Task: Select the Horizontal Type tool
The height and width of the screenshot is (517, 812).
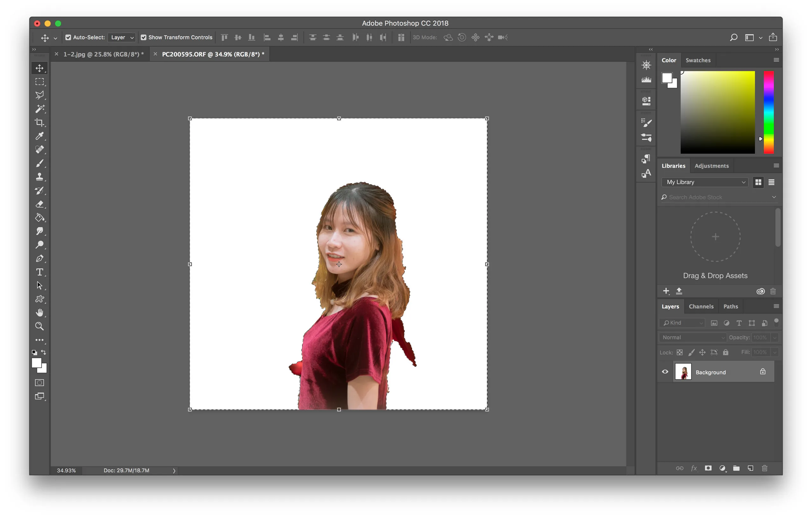Action: [x=39, y=272]
